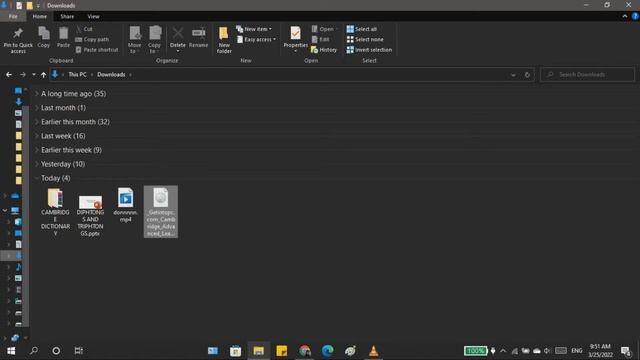Screen dimensions: 640x360
Task: Expand the Last month group
Action: 37,108
